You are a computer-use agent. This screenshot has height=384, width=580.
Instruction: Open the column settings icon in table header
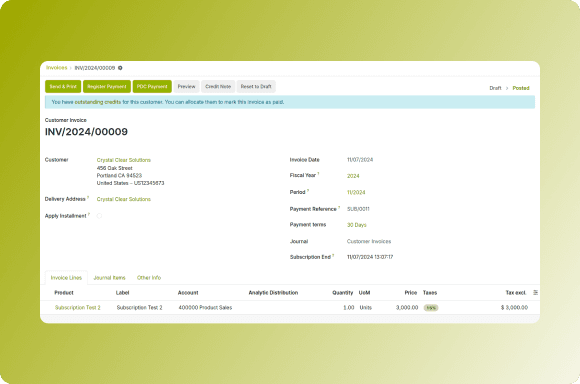click(535, 293)
